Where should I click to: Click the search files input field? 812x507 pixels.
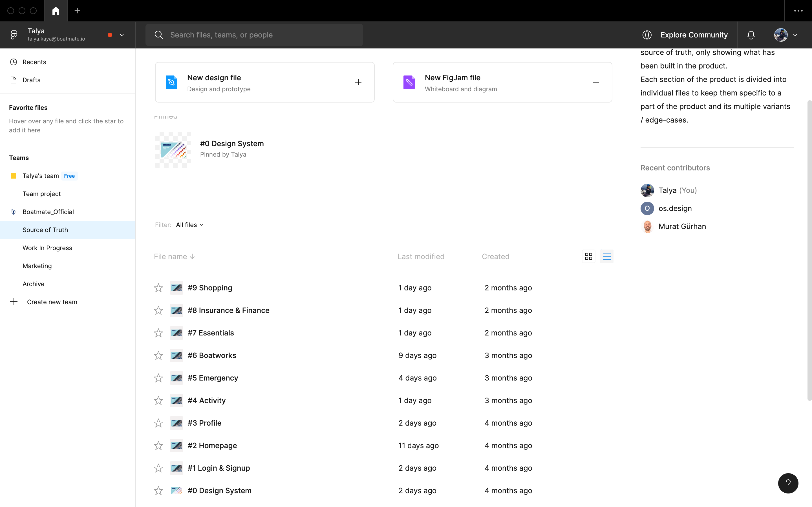[254, 35]
